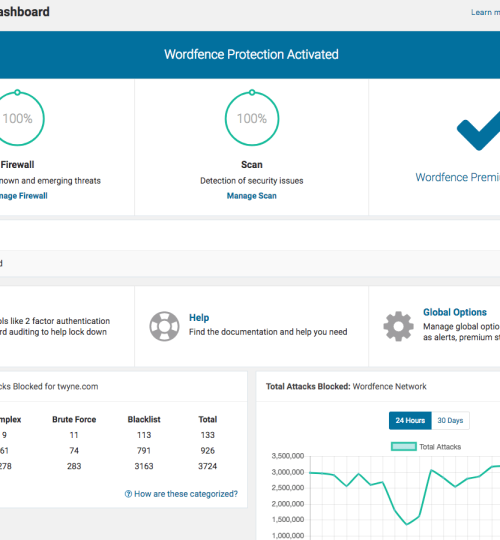
Task: Click the Brute Force column header
Action: pos(74,419)
